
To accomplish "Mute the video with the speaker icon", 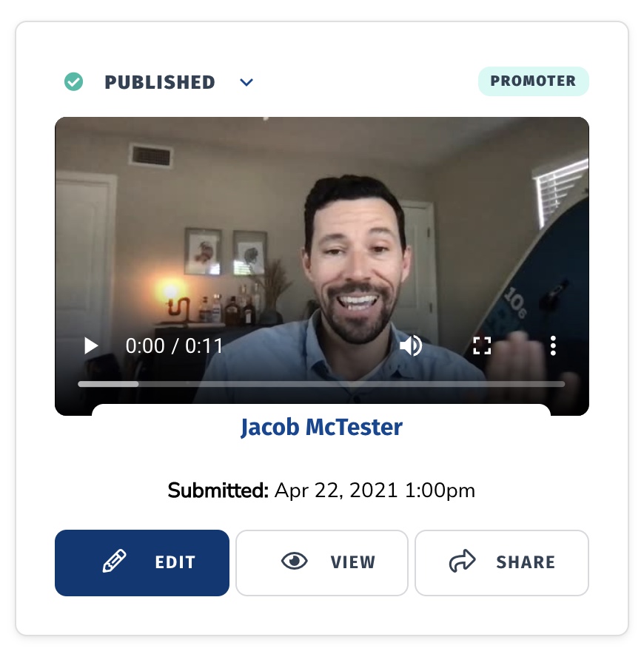I will coord(411,345).
